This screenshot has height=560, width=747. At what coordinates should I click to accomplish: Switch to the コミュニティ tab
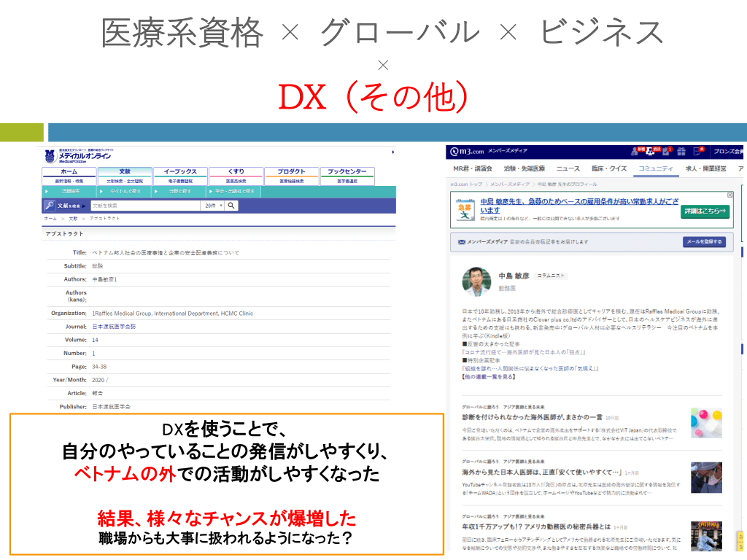coord(654,168)
